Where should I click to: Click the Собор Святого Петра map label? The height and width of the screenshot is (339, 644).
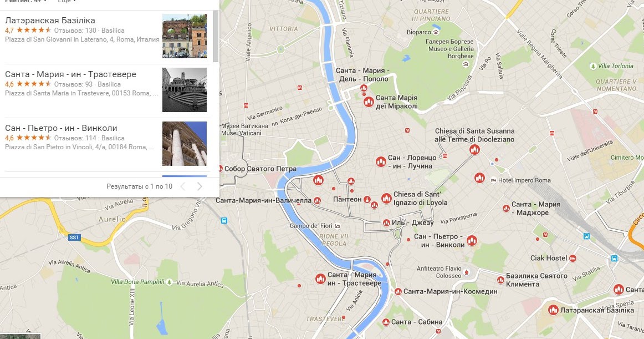pyautogui.click(x=260, y=169)
